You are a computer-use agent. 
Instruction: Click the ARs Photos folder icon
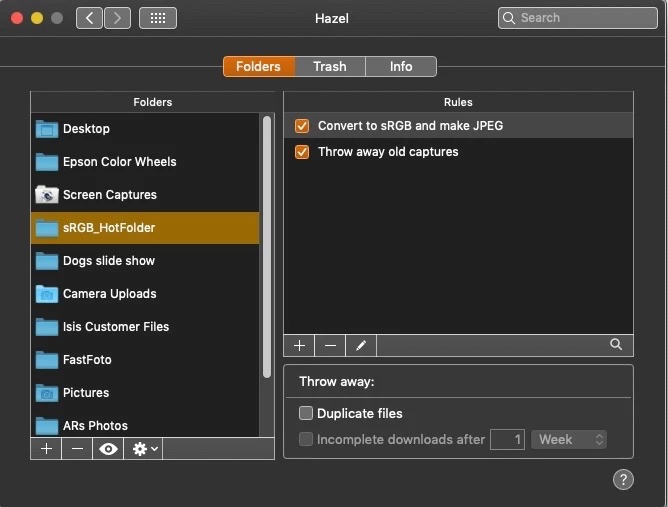47,426
